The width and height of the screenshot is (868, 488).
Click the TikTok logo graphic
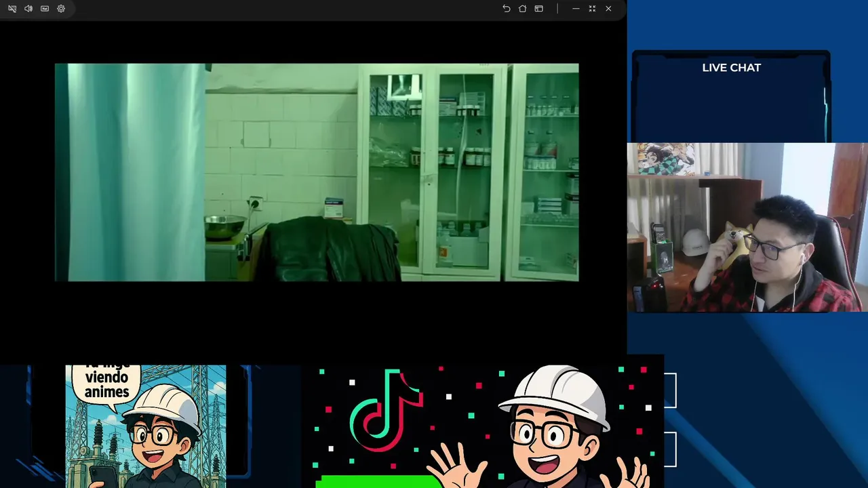(387, 410)
